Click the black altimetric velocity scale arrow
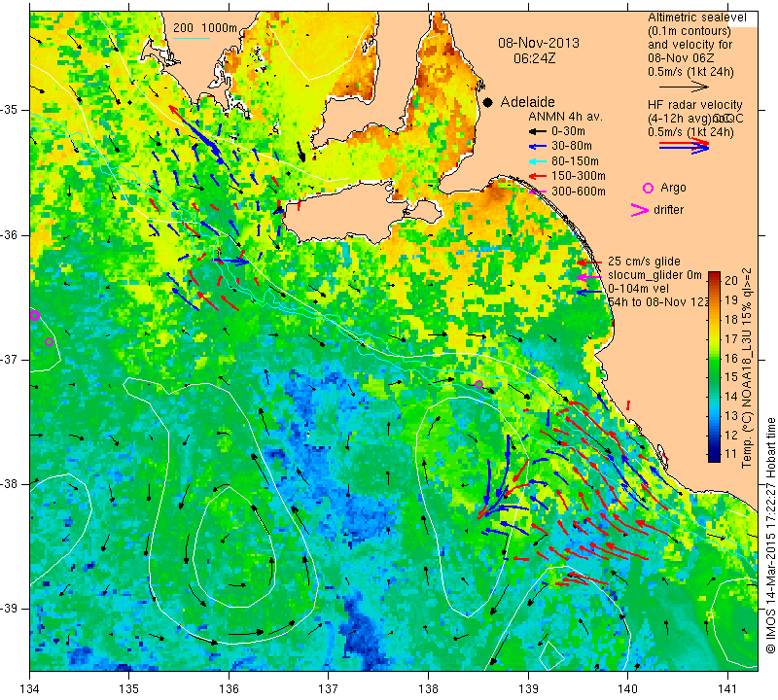This screenshot has width=778, height=700. (685, 87)
